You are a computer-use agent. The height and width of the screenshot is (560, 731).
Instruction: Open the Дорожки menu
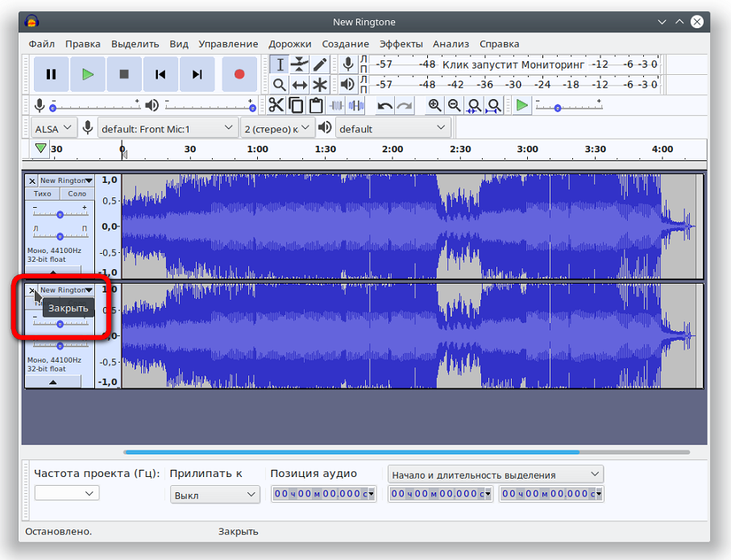[x=290, y=44]
